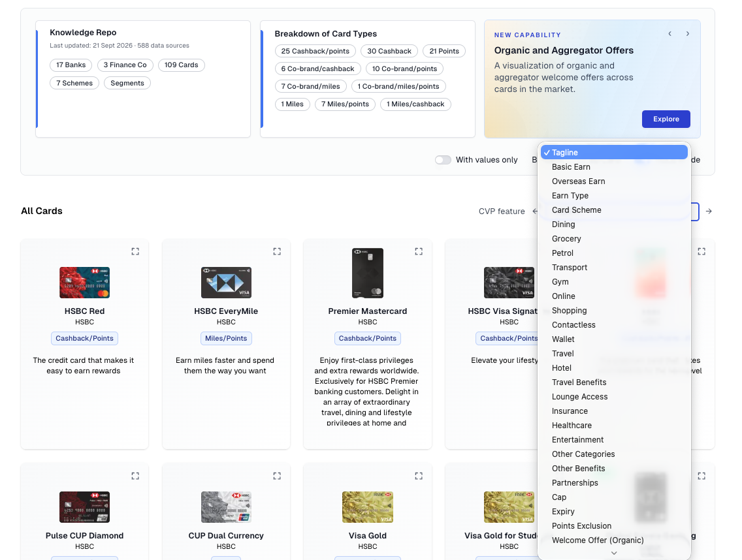Viewport: 742px width, 560px height.
Task: Select Hotel in the dropdown
Action: click(614, 368)
